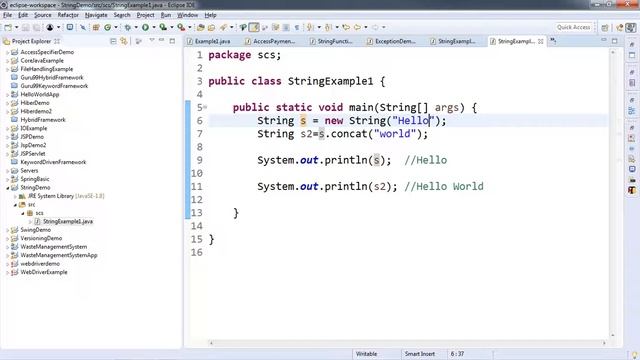This screenshot has height=360, width=640.
Task: Click line 7 concat code text
Action: [x=342, y=134]
